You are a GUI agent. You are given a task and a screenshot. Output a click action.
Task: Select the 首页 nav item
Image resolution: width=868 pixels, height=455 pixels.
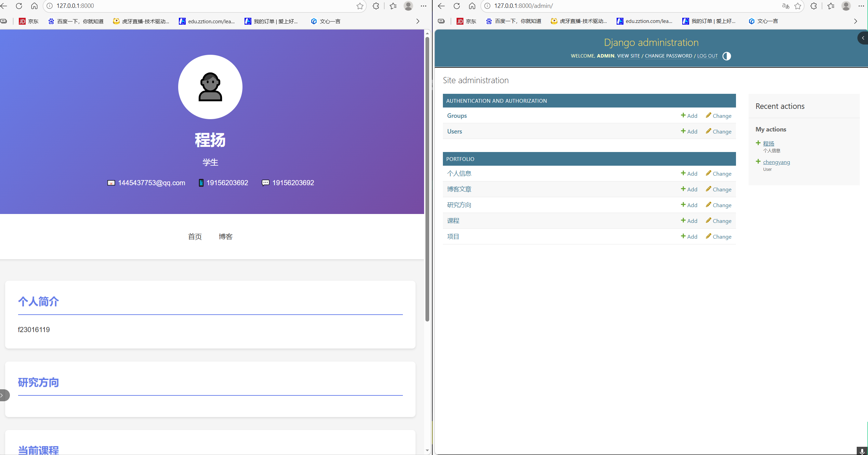[x=195, y=237]
